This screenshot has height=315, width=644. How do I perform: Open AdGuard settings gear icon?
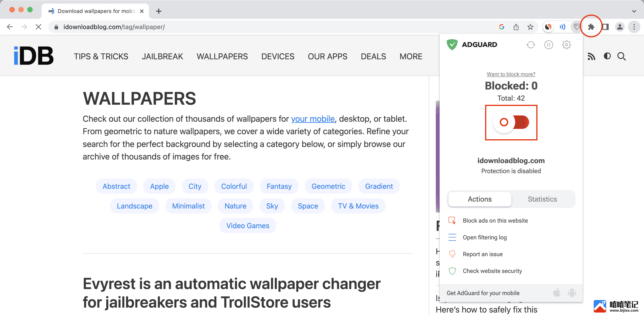pyautogui.click(x=566, y=45)
